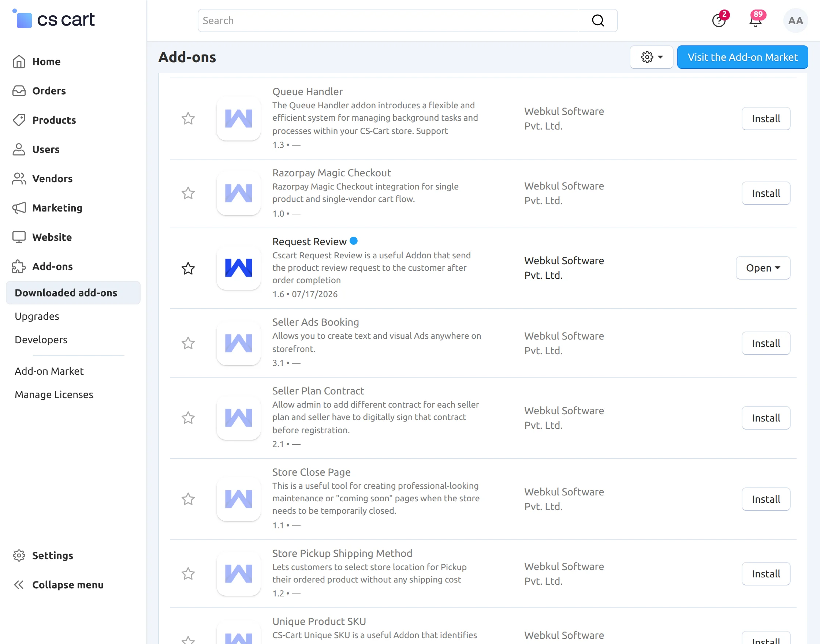Click the cs cart logo

(x=53, y=19)
